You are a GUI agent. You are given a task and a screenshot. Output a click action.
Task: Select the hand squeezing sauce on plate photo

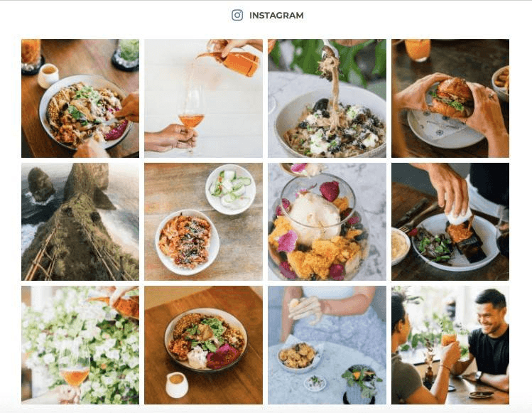pos(450,222)
